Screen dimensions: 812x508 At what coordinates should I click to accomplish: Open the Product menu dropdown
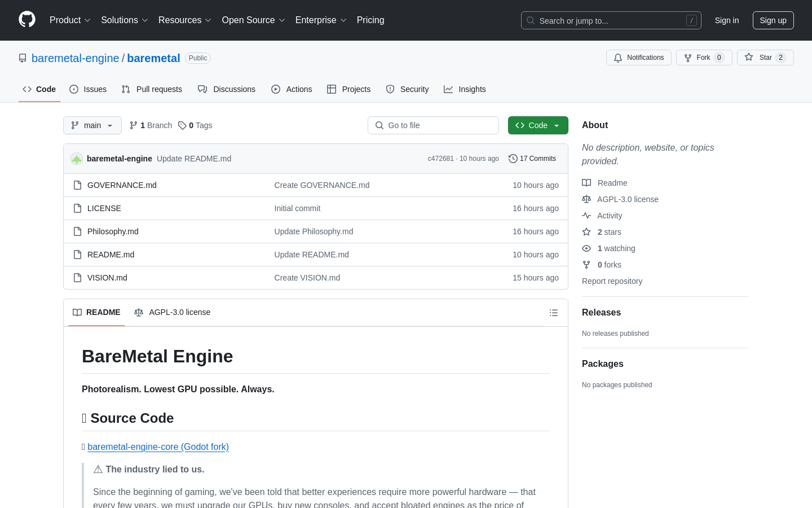(x=70, y=20)
